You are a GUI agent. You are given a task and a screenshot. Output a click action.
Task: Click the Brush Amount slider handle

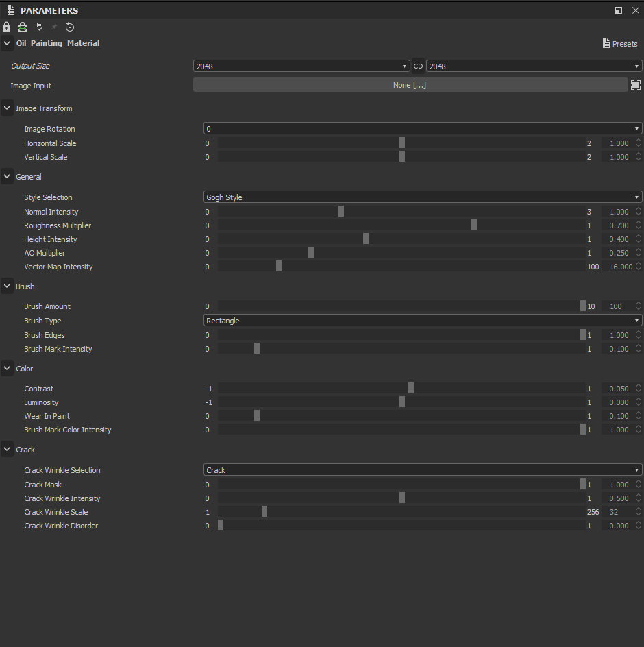pyautogui.click(x=583, y=306)
